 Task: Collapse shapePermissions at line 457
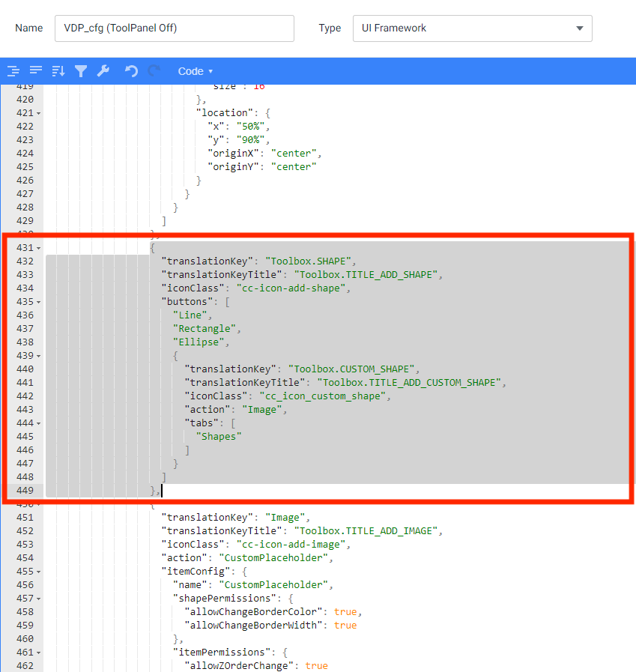[38, 599]
